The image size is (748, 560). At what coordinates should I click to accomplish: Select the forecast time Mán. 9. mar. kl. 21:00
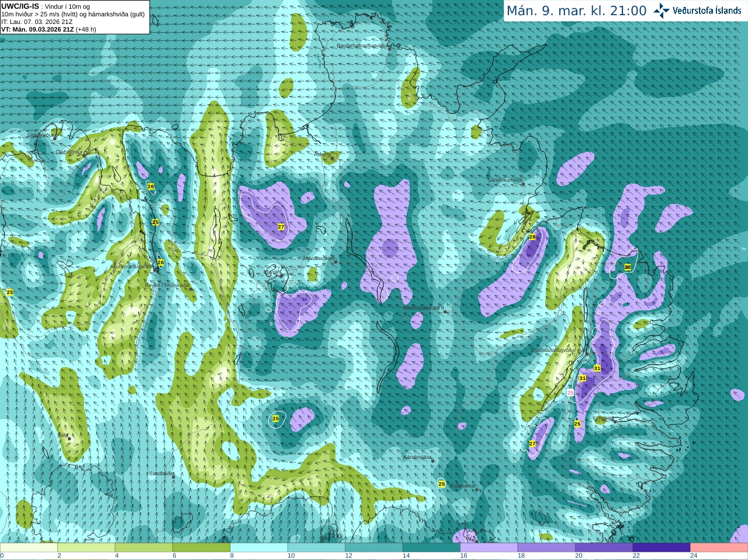576,11
